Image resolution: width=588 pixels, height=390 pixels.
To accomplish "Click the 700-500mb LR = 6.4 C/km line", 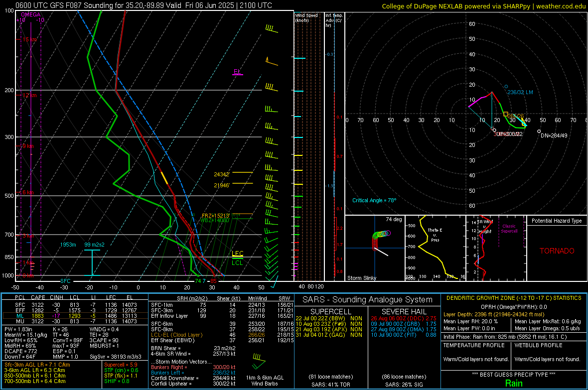I will (x=35, y=381).
